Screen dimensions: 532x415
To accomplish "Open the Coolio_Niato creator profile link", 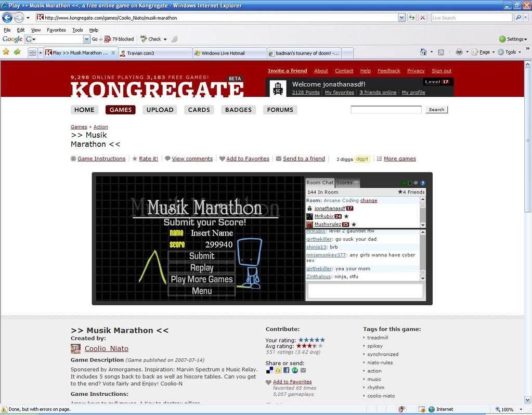I will pos(106,348).
